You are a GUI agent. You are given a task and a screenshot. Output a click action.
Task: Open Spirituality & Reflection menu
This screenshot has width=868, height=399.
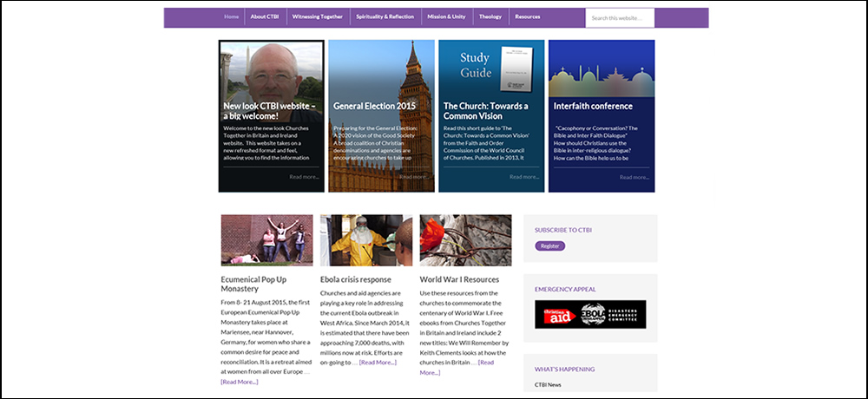click(385, 17)
